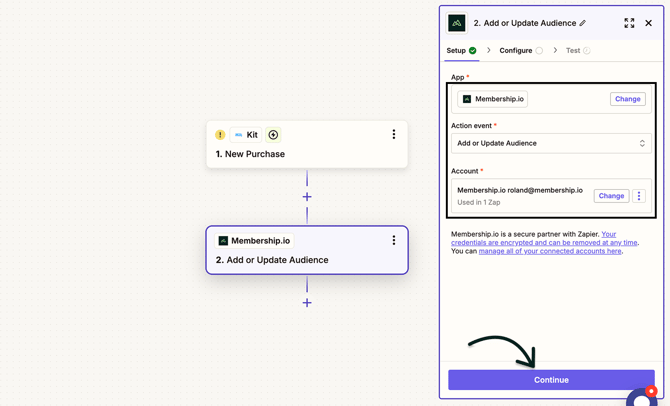Switch to the Configure tab
Screen dimensions: 670x406
[521, 50]
